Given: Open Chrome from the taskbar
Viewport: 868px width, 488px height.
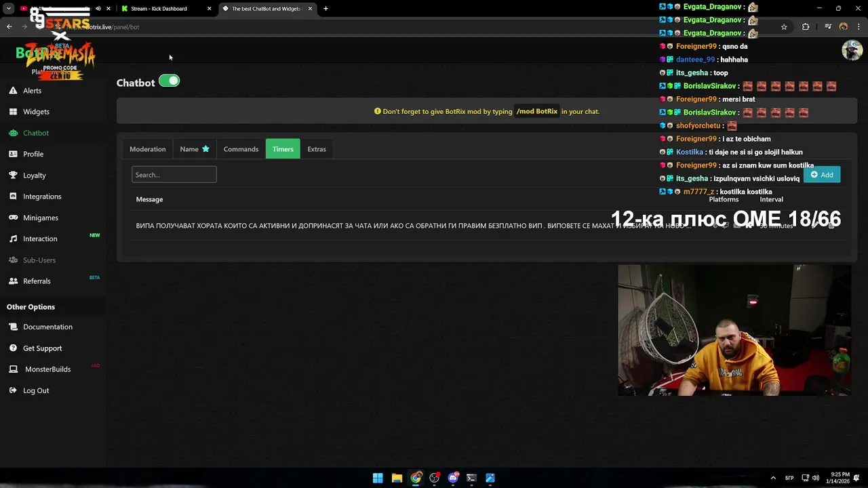Looking at the screenshot, I should coord(416,478).
